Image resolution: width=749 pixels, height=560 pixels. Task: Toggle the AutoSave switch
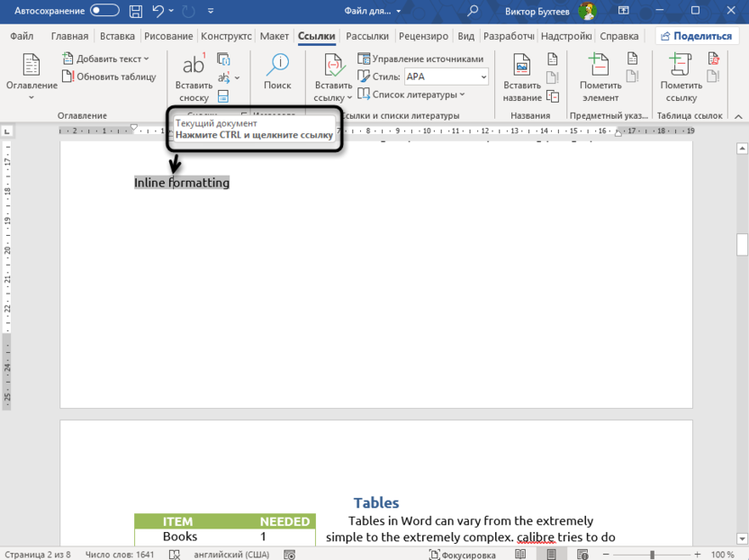(x=104, y=11)
